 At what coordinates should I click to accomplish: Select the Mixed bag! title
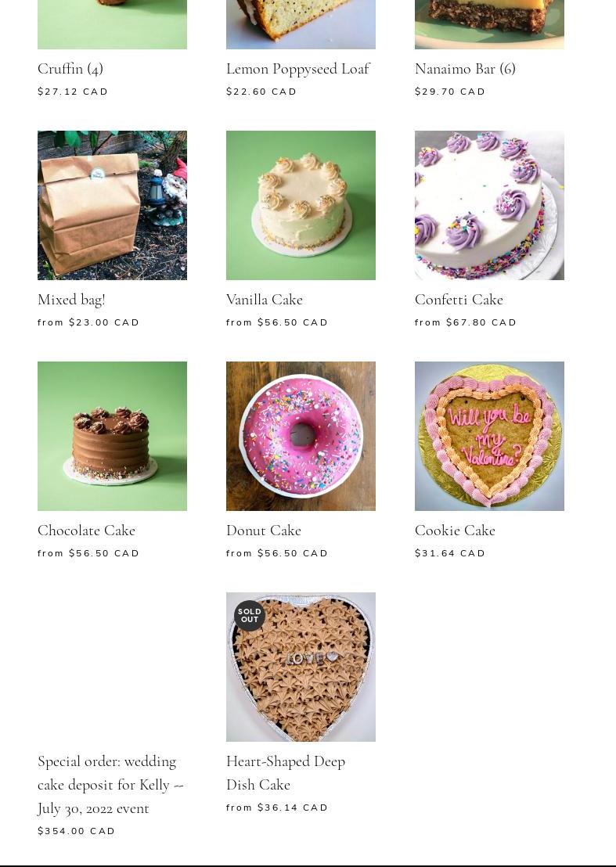71,300
